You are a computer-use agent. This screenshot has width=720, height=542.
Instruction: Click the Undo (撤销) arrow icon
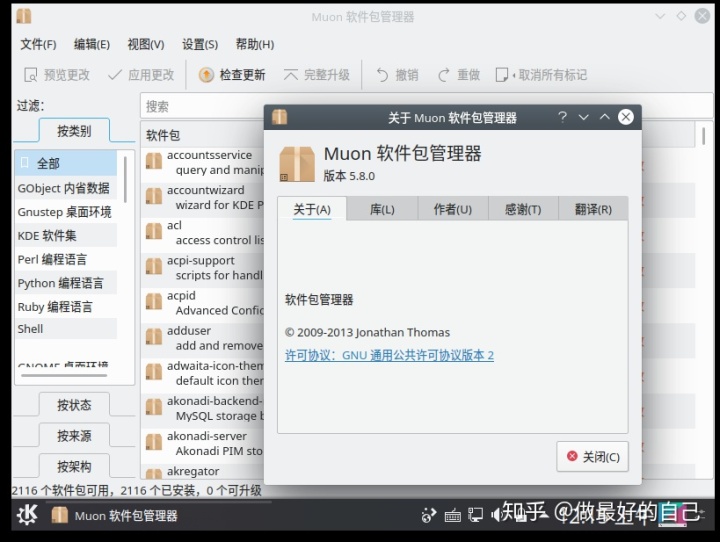(x=382, y=74)
